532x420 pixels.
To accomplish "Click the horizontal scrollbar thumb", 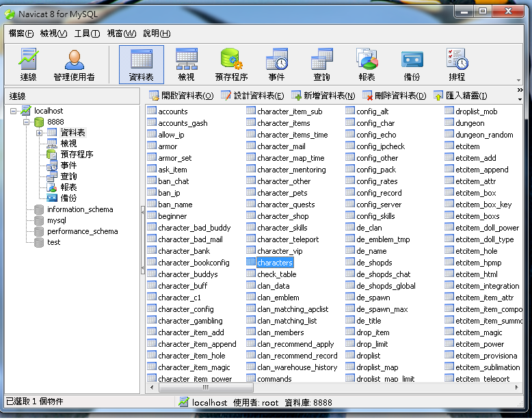I will click(206, 387).
